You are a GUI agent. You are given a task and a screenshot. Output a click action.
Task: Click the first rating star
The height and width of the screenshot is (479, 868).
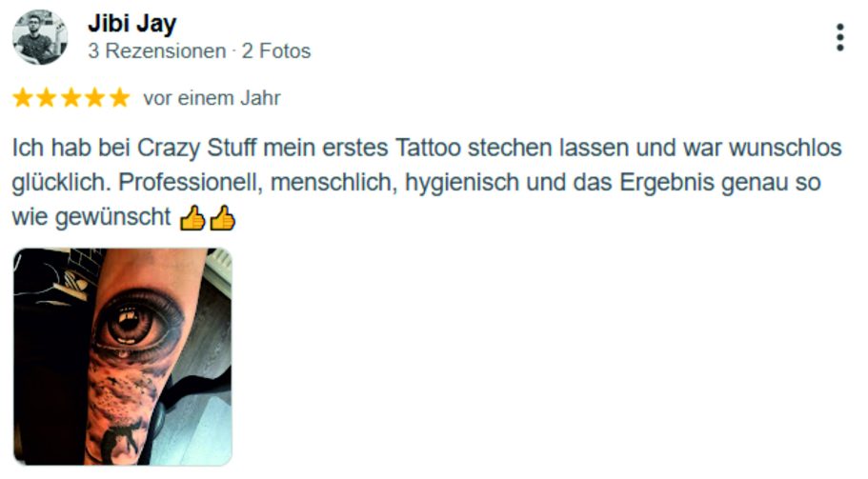(x=23, y=98)
